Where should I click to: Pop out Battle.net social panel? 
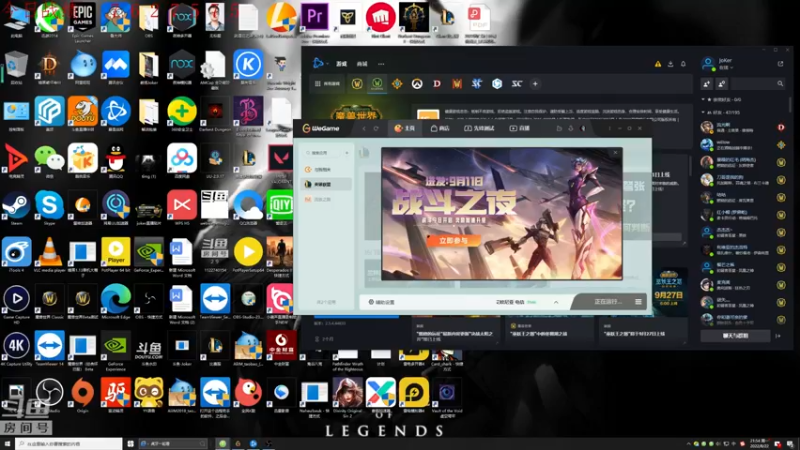(x=780, y=64)
